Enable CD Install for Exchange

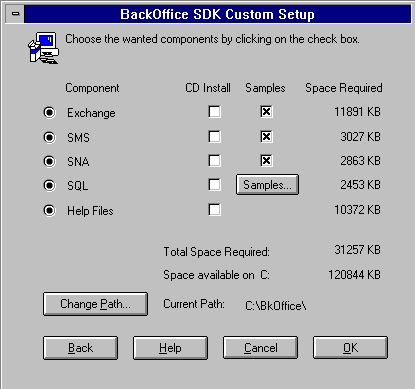pyautogui.click(x=214, y=112)
